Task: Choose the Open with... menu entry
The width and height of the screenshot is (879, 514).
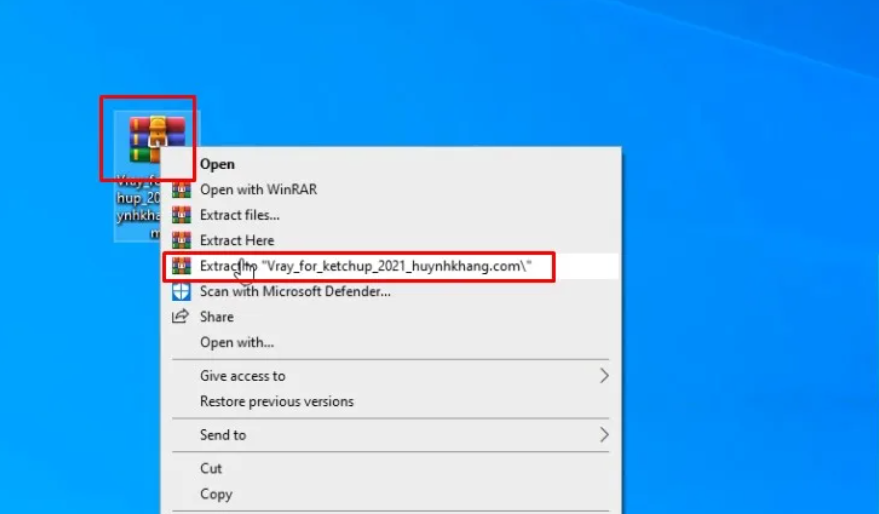Action: 236,342
